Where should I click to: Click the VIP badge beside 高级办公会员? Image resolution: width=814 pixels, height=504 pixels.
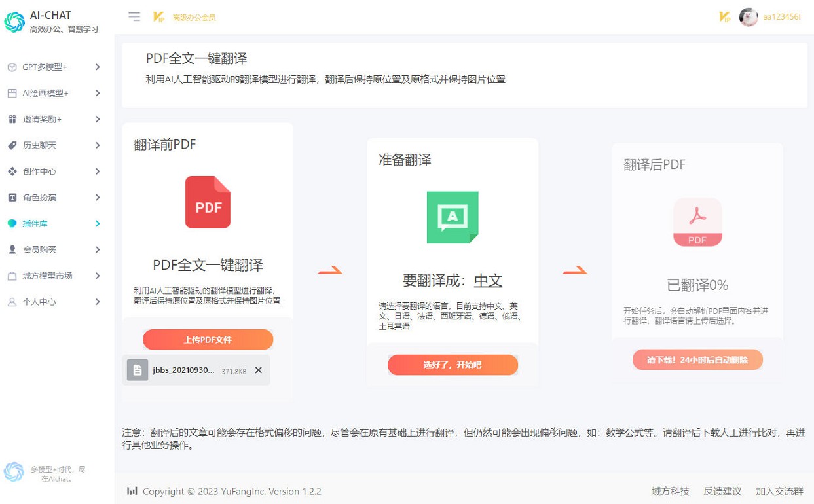point(158,17)
